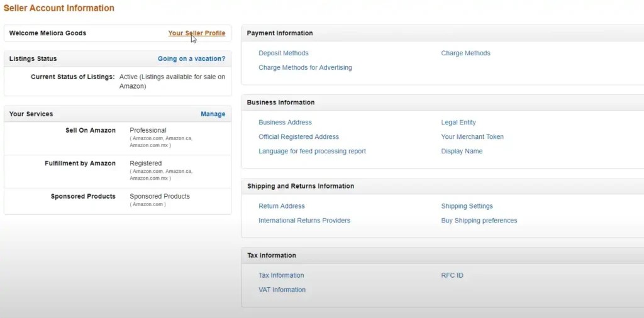Screen dimensions: 644x318
Task: Open Buy Shipping preferences link
Action: pyautogui.click(x=479, y=221)
